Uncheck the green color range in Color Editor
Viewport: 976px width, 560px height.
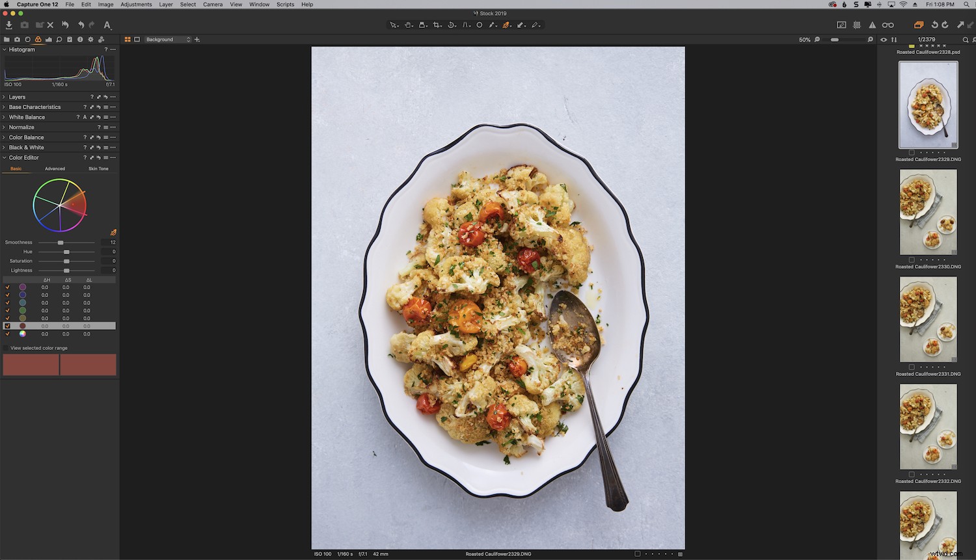click(7, 310)
